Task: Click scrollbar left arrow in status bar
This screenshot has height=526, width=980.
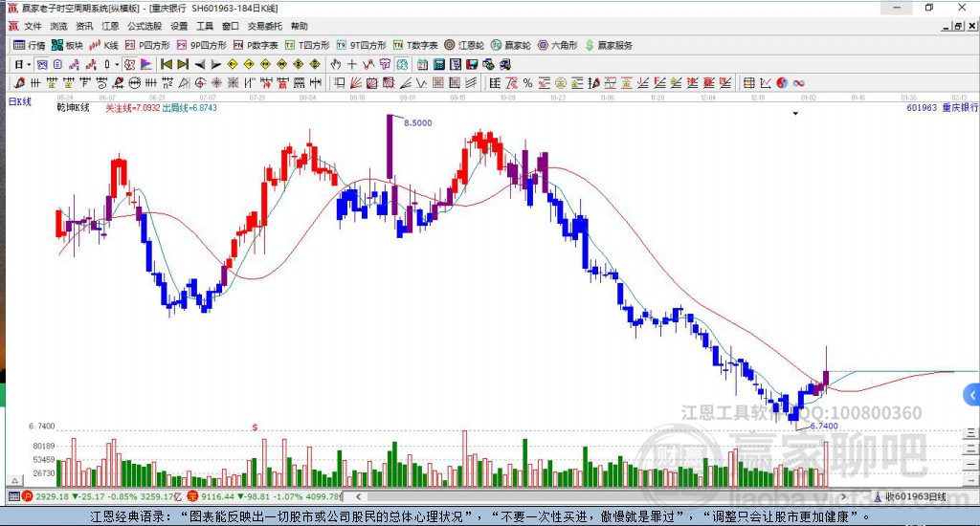Action: (x=358, y=496)
